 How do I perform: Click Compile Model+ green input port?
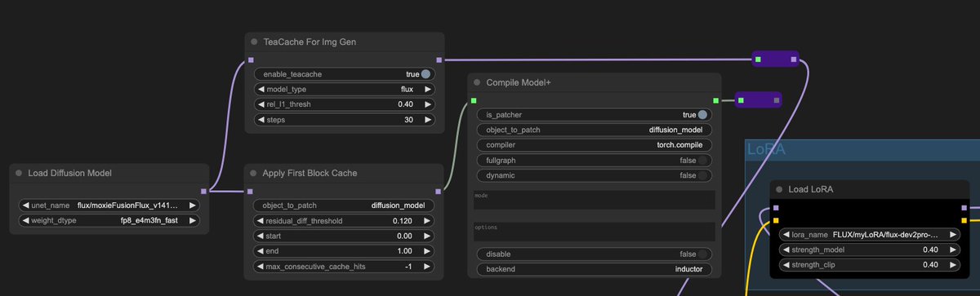(x=473, y=100)
